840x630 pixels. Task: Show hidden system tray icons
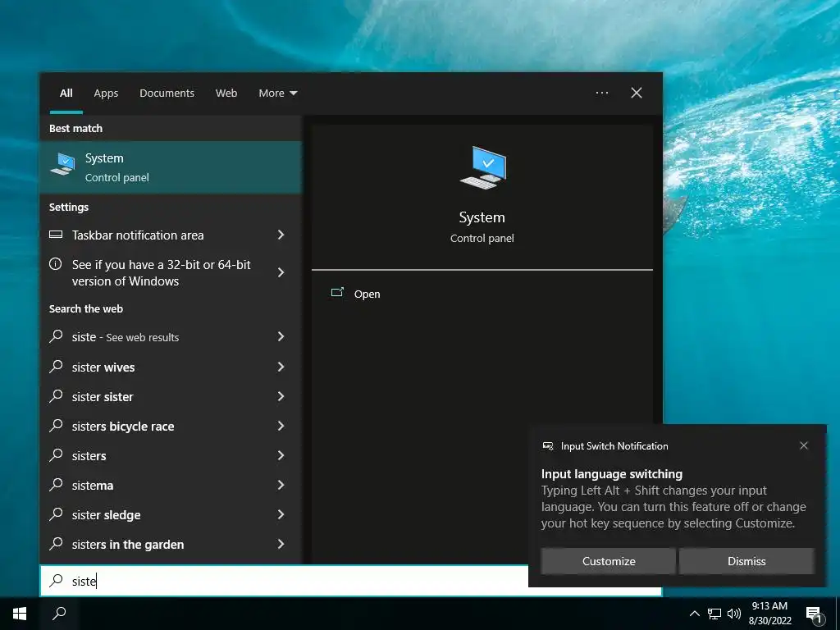coord(694,614)
